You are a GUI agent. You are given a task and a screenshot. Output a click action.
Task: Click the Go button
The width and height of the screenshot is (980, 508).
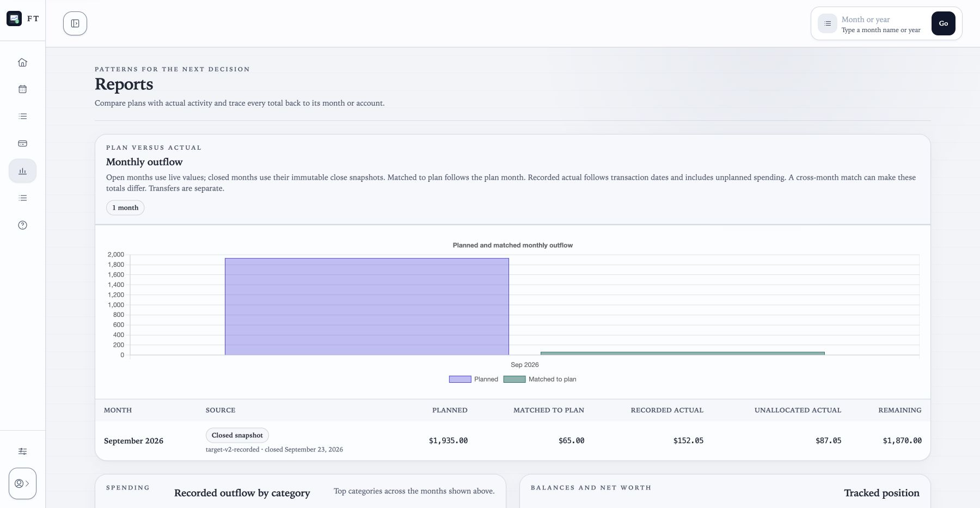click(943, 23)
